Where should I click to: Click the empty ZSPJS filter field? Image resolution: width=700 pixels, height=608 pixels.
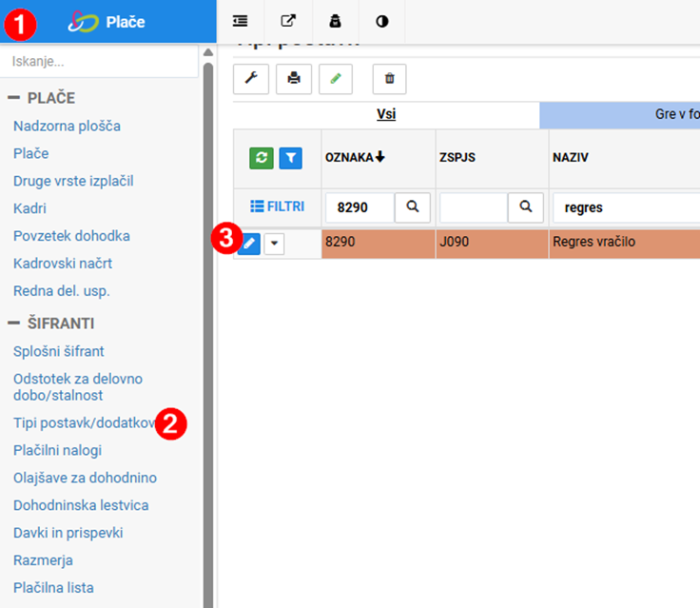point(474,207)
